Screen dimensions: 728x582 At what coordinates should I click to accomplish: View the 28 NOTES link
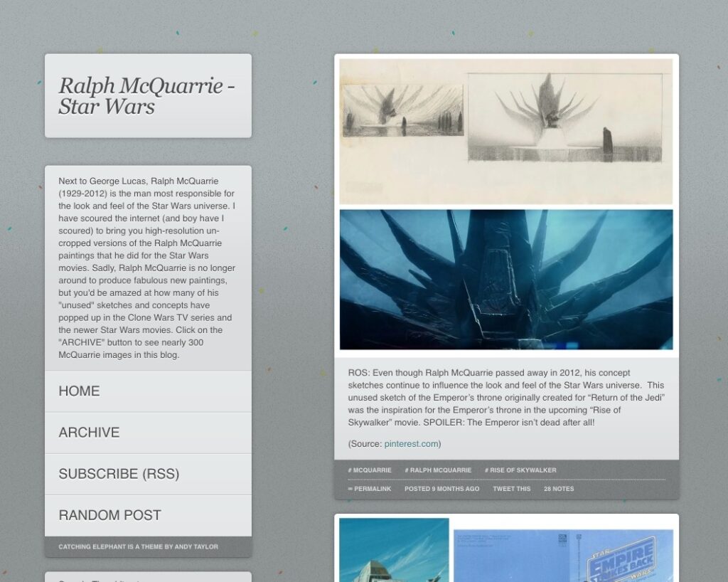tap(559, 489)
